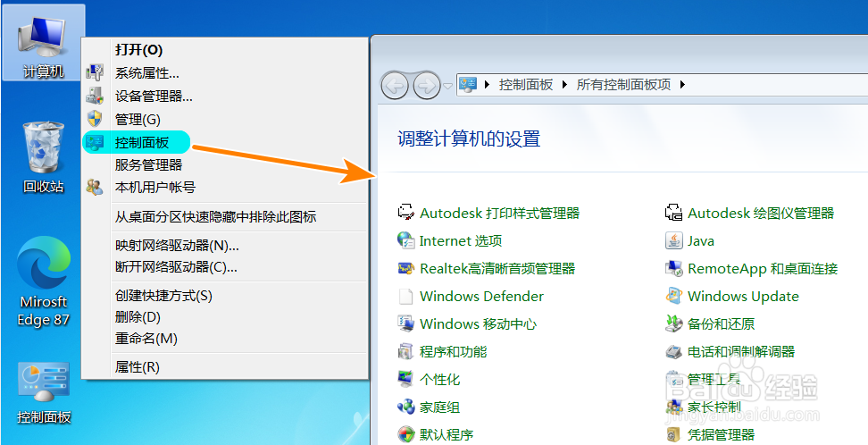This screenshot has width=868, height=445.
Task: Open Internet 选项 link
Action: point(461,240)
